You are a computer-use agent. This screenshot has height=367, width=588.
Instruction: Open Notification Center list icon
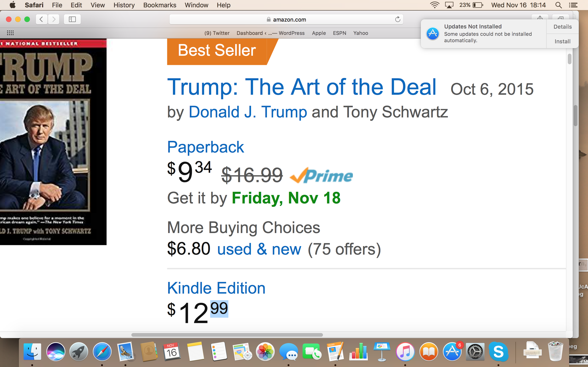573,5
